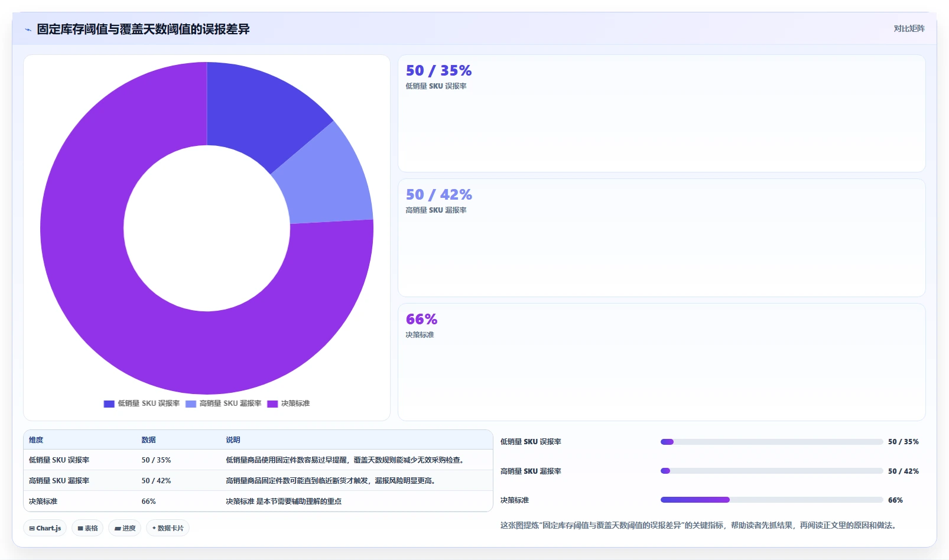This screenshot has width=949, height=560.
Task: Click the 50 / 35% card value
Action: pyautogui.click(x=438, y=71)
